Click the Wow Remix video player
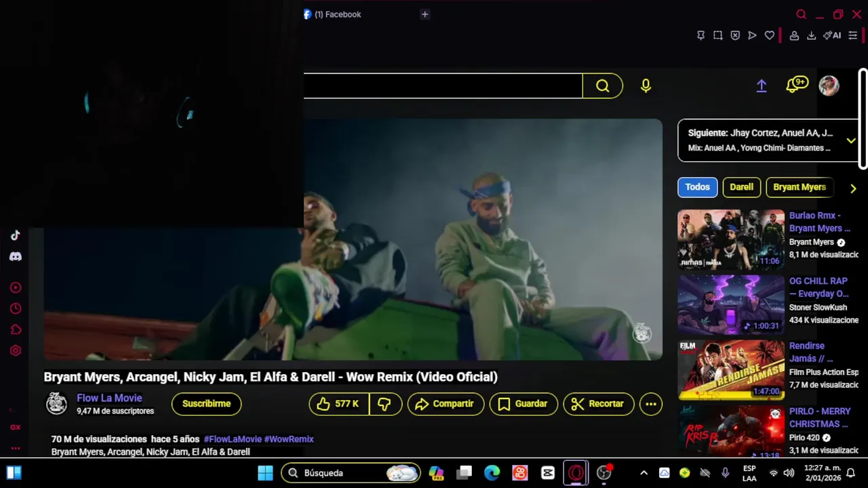 [x=353, y=239]
